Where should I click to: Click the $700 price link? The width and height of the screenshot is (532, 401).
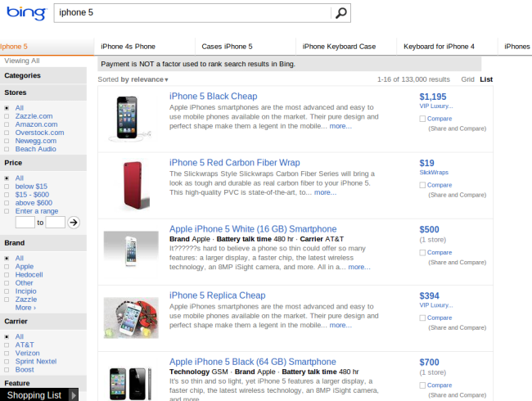(x=429, y=363)
